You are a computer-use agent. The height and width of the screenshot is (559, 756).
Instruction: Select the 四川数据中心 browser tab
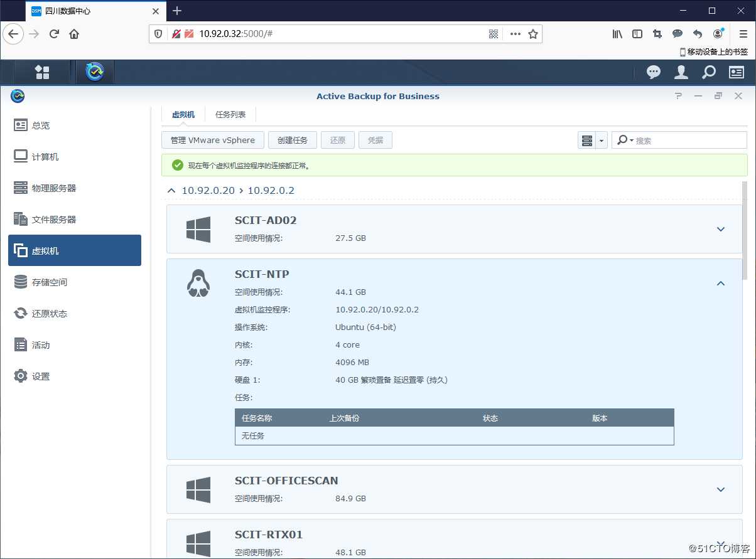96,11
